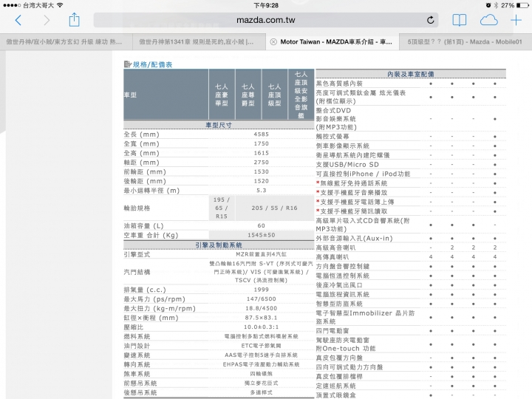Add a new tab with plus icon
The height and width of the screenshot is (399, 532).
pos(516,21)
